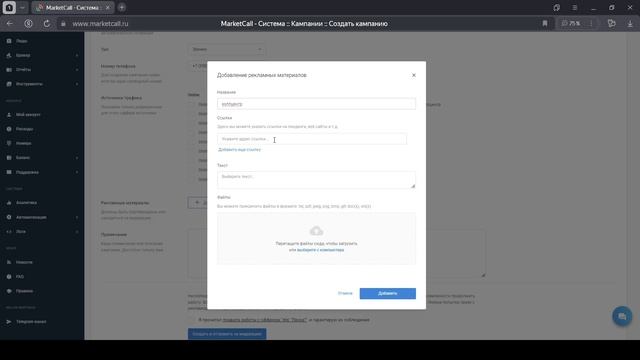Open the Номера sidebar icon
Image resolution: width=640 pixels, height=360 pixels.
(9, 143)
